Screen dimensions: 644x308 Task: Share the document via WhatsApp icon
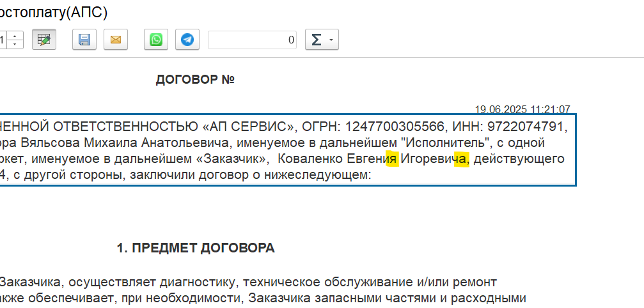[x=156, y=40]
